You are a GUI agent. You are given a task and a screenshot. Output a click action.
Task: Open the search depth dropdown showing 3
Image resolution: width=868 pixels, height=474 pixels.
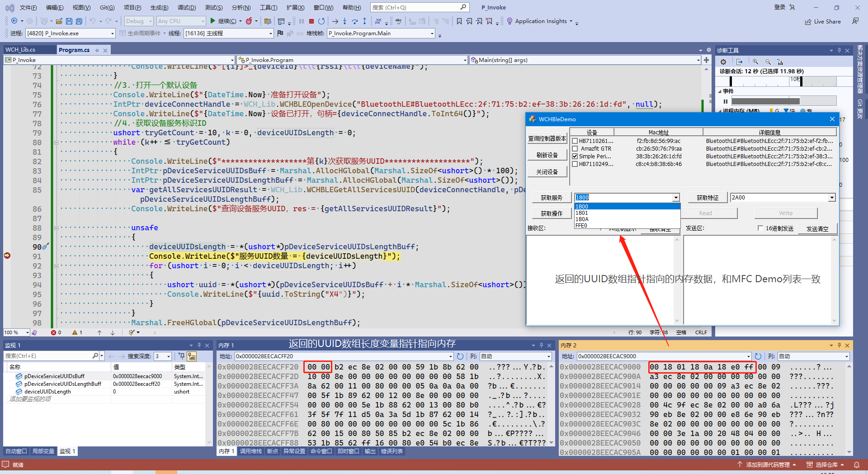(162, 356)
